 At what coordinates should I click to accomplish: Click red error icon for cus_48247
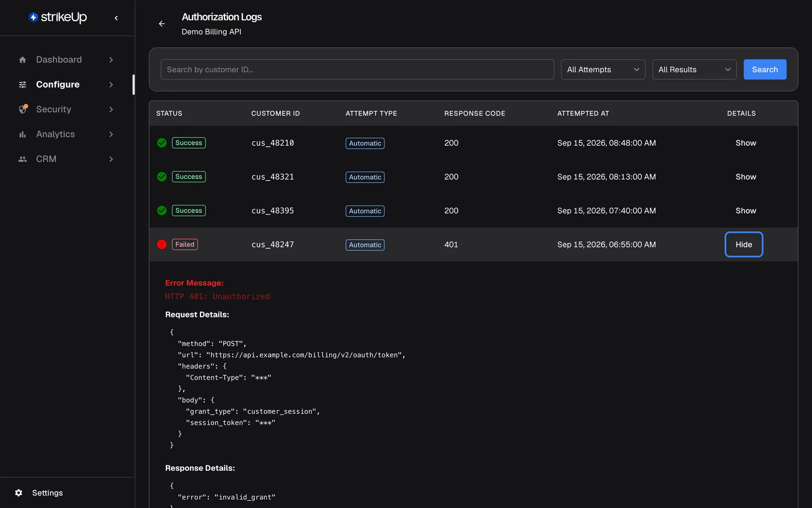click(x=162, y=244)
